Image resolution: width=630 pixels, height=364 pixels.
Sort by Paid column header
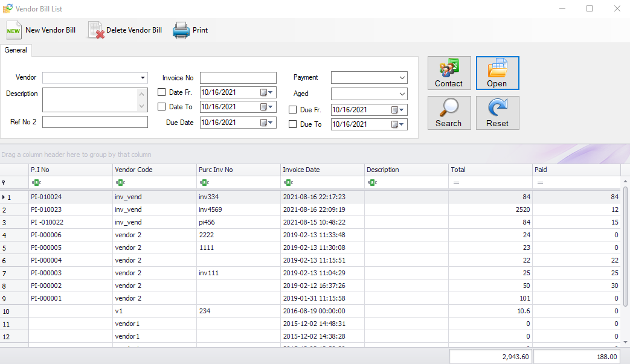pyautogui.click(x=577, y=170)
